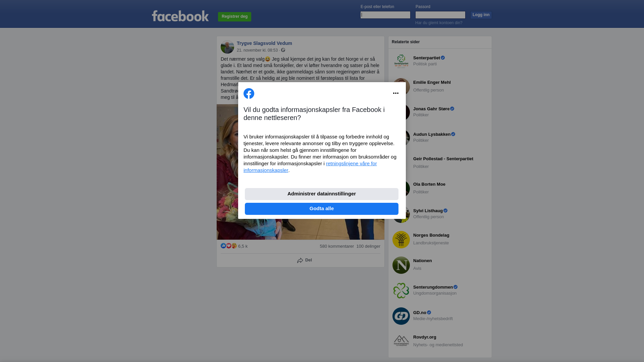The width and height of the screenshot is (644, 362).
Task: View reaction emoji icons on the post
Action: pos(229,246)
